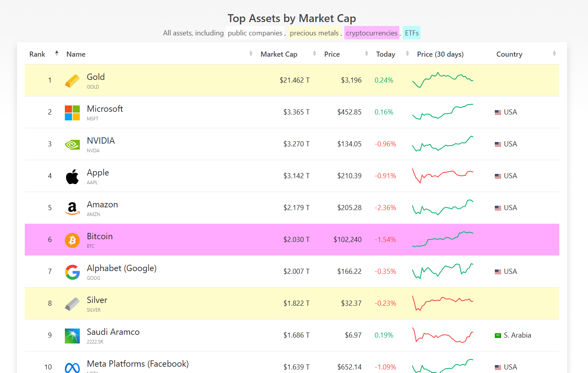Select the NVIDIA logo icon

point(72,145)
